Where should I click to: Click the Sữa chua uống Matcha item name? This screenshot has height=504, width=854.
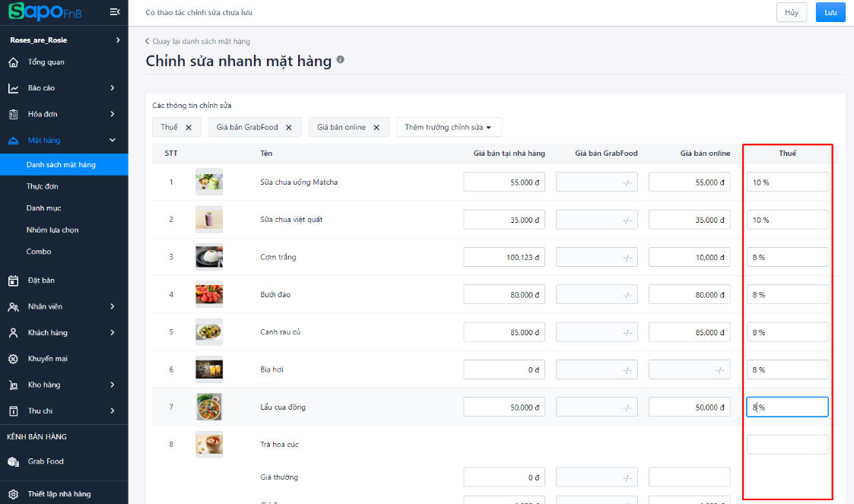[299, 182]
